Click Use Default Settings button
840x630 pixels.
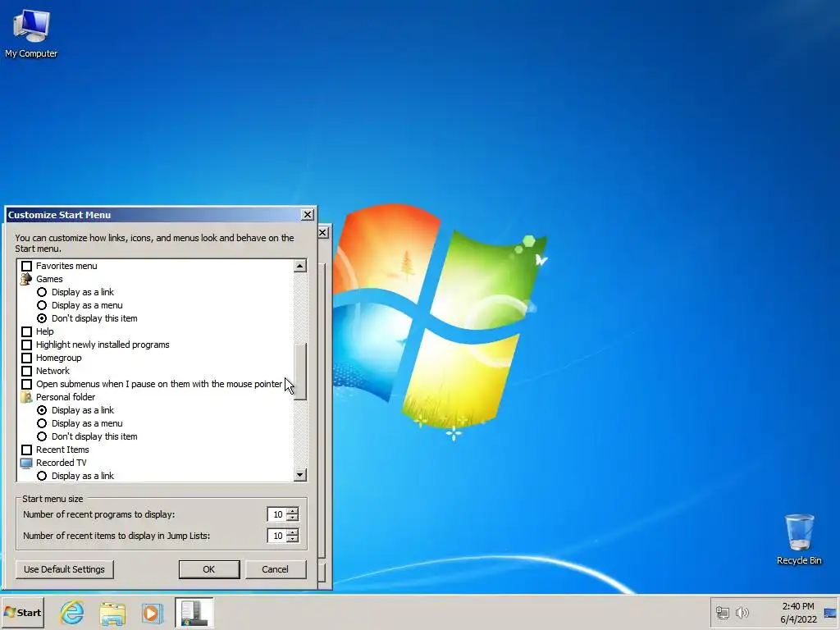[64, 569]
